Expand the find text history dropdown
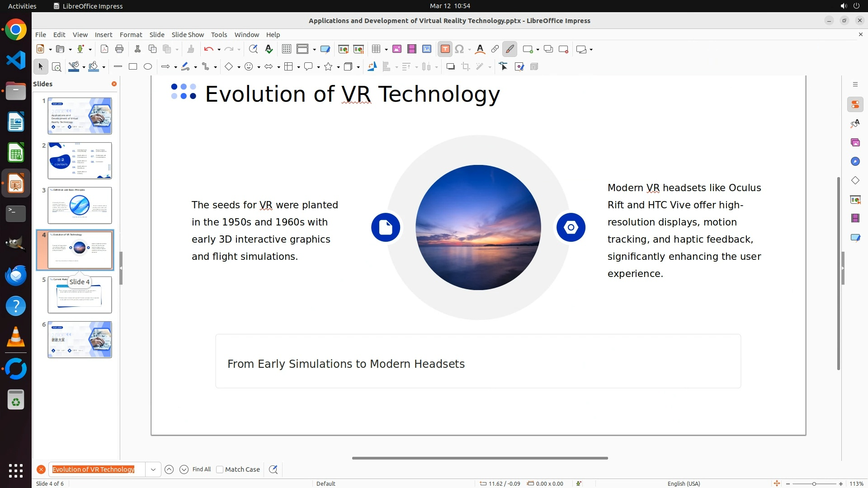Image resolution: width=868 pixels, height=488 pixels. [x=153, y=469]
